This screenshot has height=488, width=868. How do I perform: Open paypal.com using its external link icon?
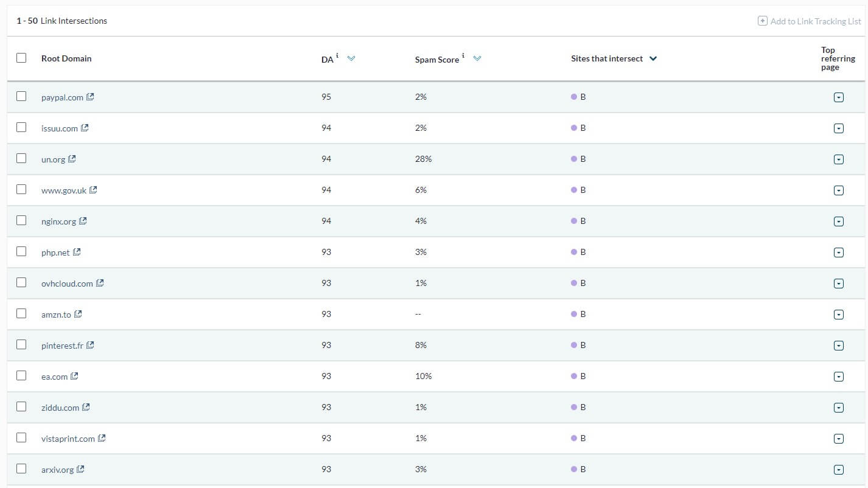[x=91, y=96]
